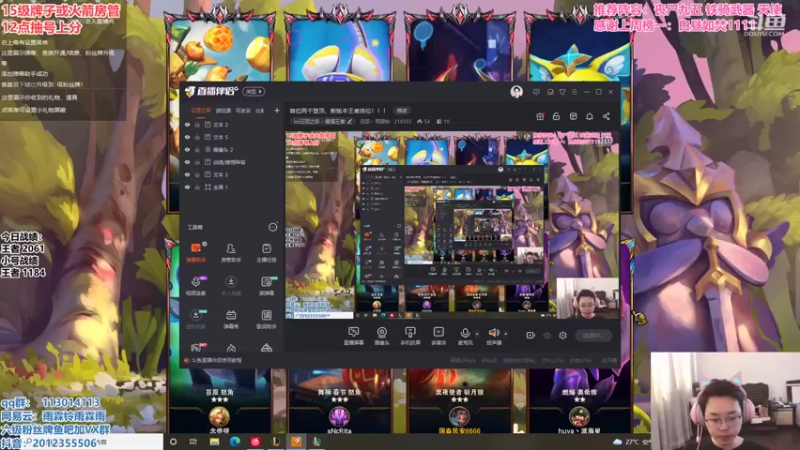Image resolution: width=800 pixels, height=450 pixels.
Task: Open Microsoft Edge from taskbar
Action: coord(235,442)
